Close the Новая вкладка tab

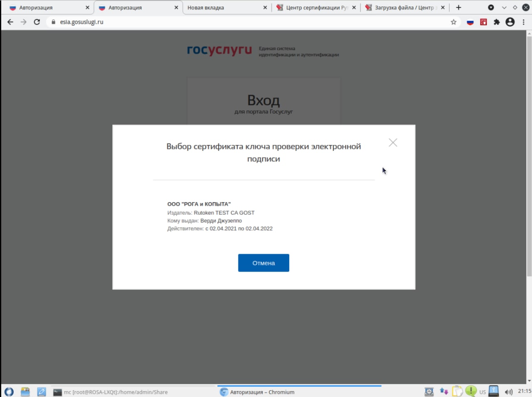tap(265, 7)
